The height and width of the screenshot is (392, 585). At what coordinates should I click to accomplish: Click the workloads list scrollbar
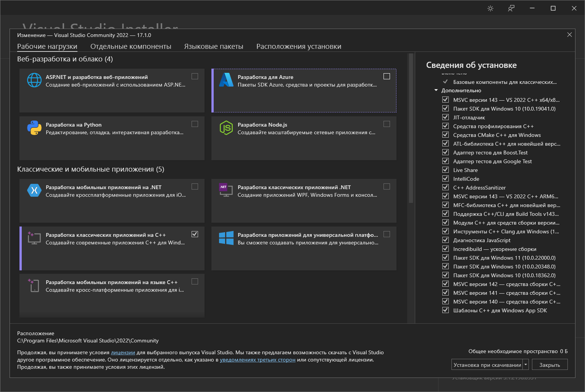[x=411, y=128]
